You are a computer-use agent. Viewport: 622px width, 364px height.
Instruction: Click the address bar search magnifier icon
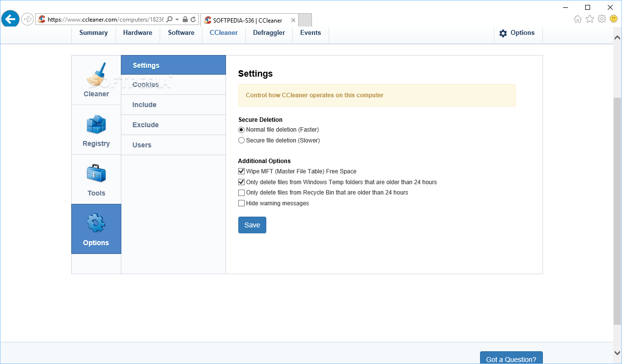pos(170,20)
